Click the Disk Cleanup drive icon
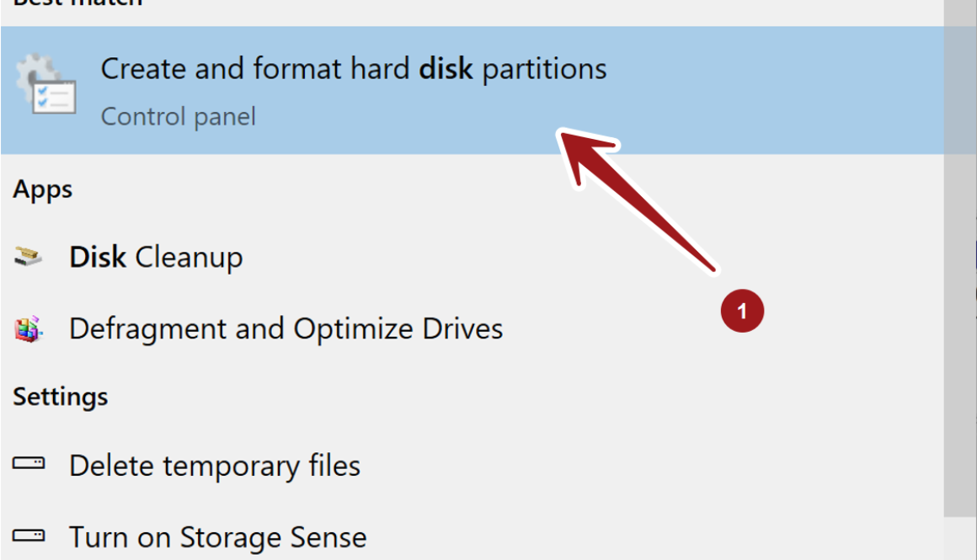This screenshot has height=560, width=977. tap(29, 257)
